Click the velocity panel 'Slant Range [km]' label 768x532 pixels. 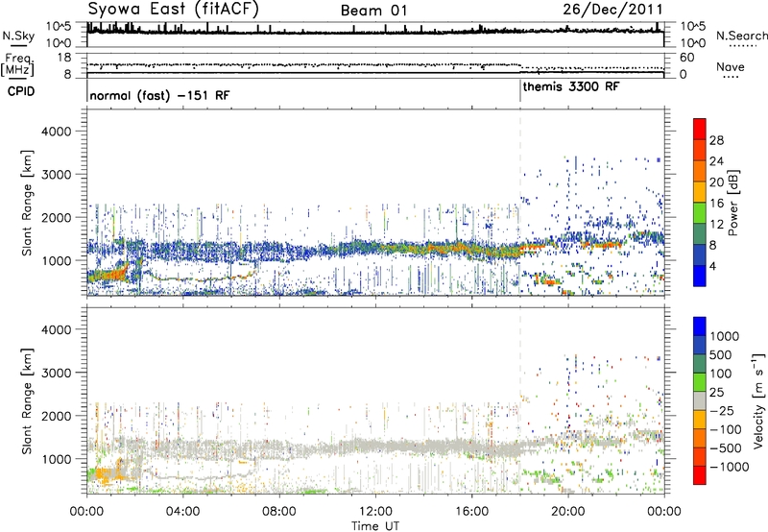click(27, 400)
